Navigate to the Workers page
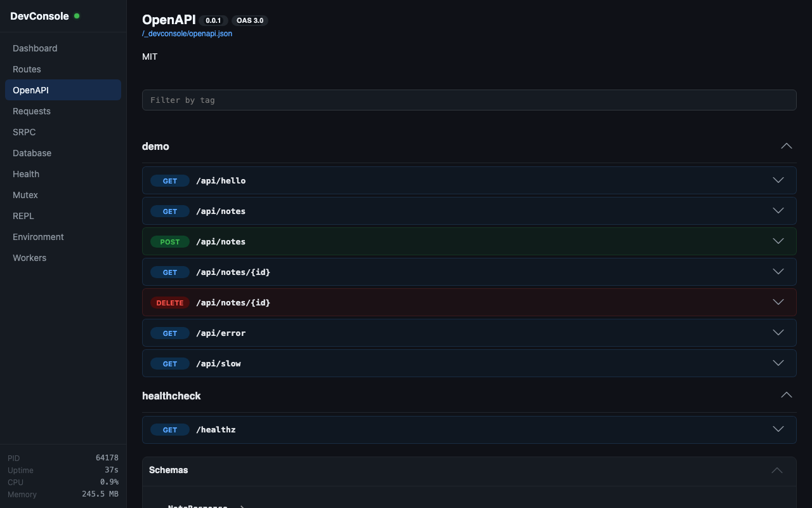The height and width of the screenshot is (508, 812). [29, 258]
